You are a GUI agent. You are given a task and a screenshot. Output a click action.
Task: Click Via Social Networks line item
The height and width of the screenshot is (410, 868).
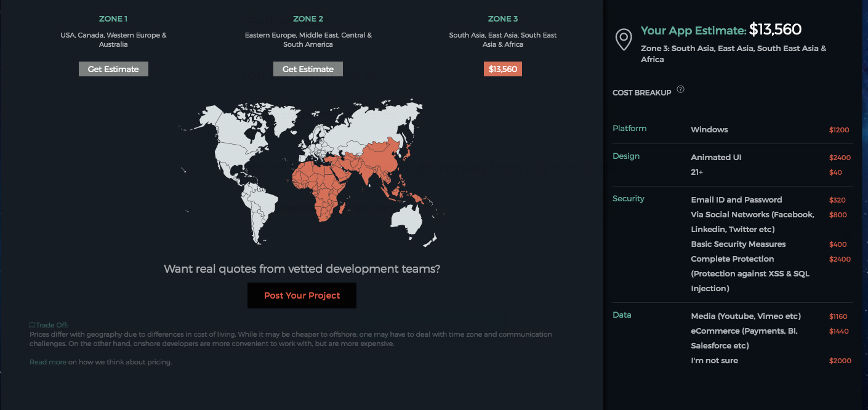click(752, 222)
